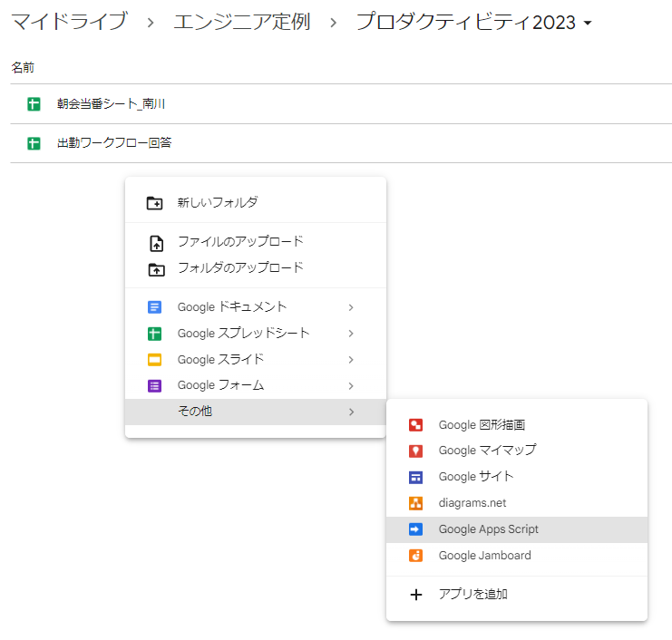Choose フォルダのアップロード menu entry
The height and width of the screenshot is (640, 672).
tap(256, 267)
